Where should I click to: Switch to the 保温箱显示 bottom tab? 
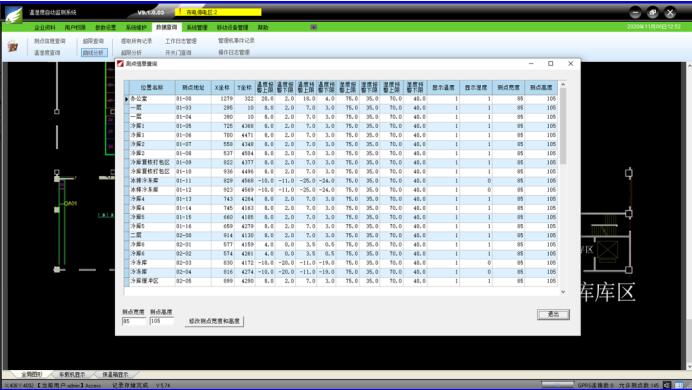click(x=115, y=375)
